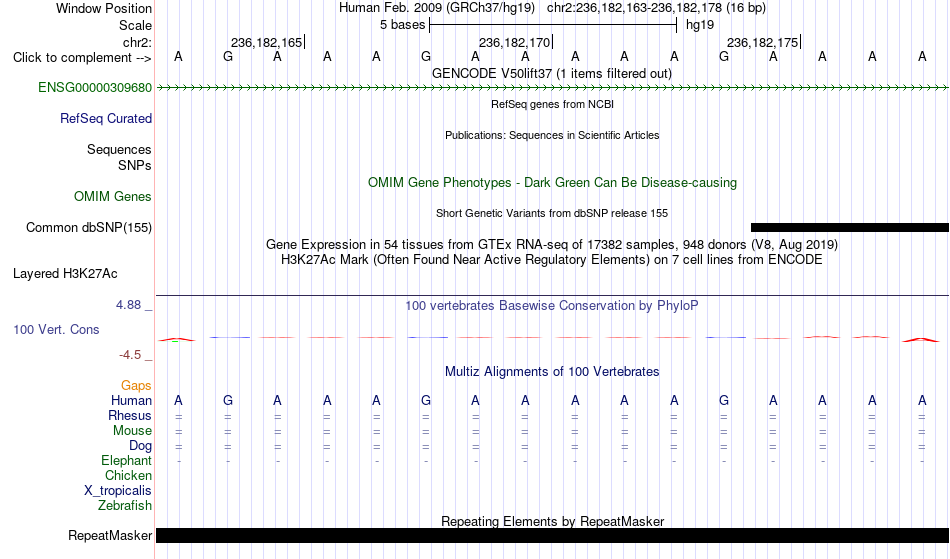The image size is (950, 559).
Task: Click the 236,182,170 ruler position
Action: pos(514,42)
